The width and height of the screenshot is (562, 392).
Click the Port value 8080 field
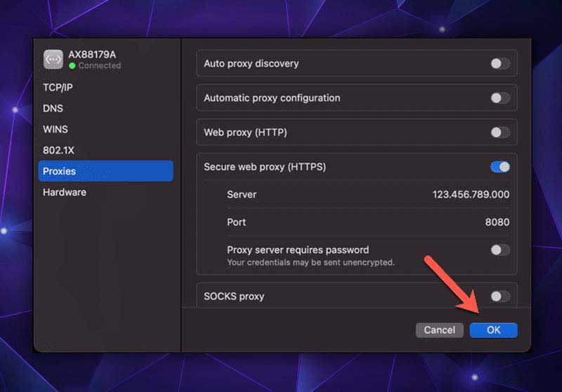tap(497, 222)
